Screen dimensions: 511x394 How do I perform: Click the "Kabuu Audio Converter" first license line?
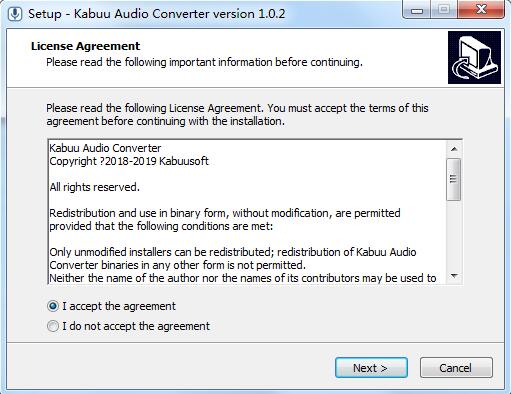[x=105, y=148]
